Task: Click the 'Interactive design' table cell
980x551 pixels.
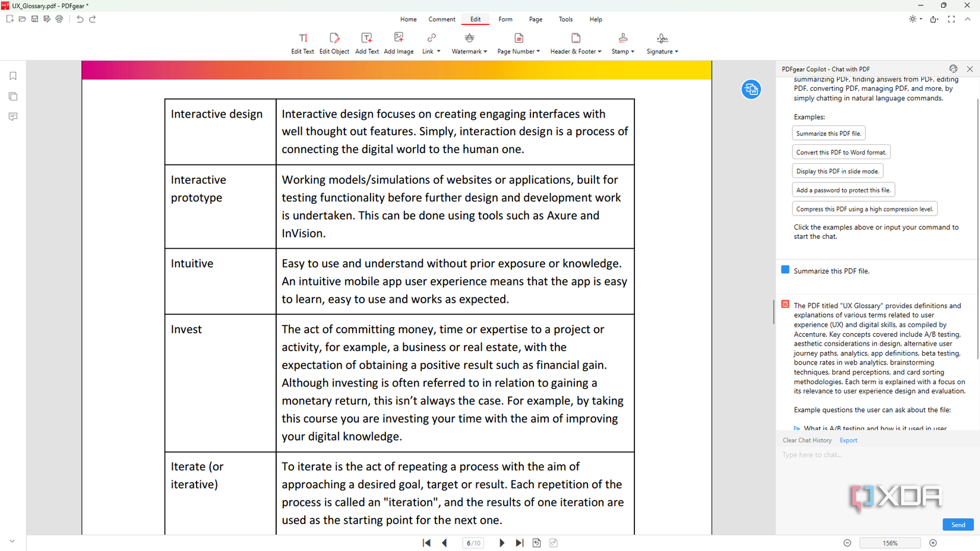Action: pyautogui.click(x=220, y=132)
